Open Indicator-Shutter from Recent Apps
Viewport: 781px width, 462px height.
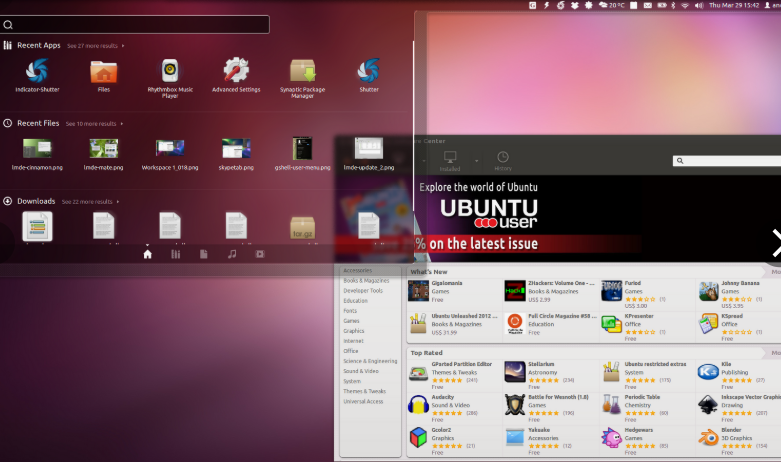tap(37, 75)
